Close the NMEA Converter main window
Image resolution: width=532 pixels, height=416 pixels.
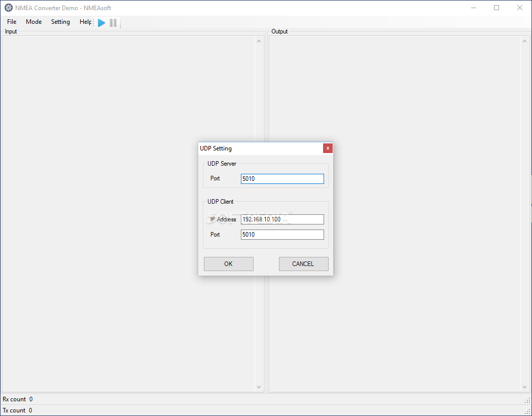coord(520,8)
